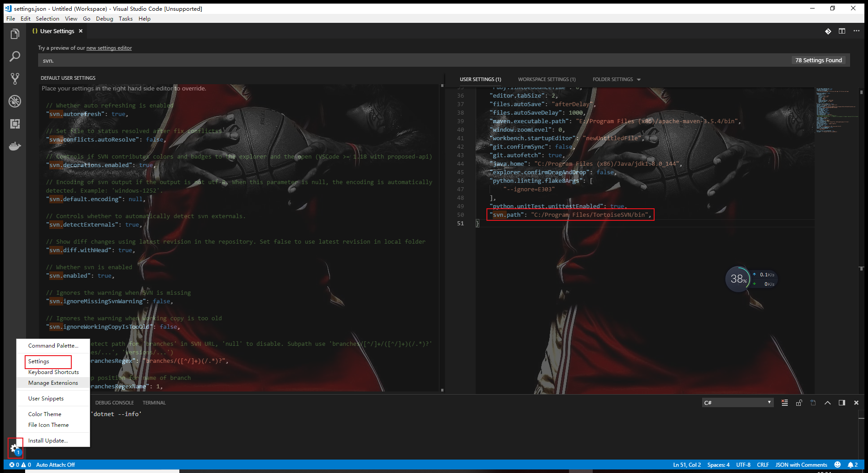Viewport: 868px width, 473px height.
Task: Choose User Snippets from gear menu
Action: tap(53, 398)
